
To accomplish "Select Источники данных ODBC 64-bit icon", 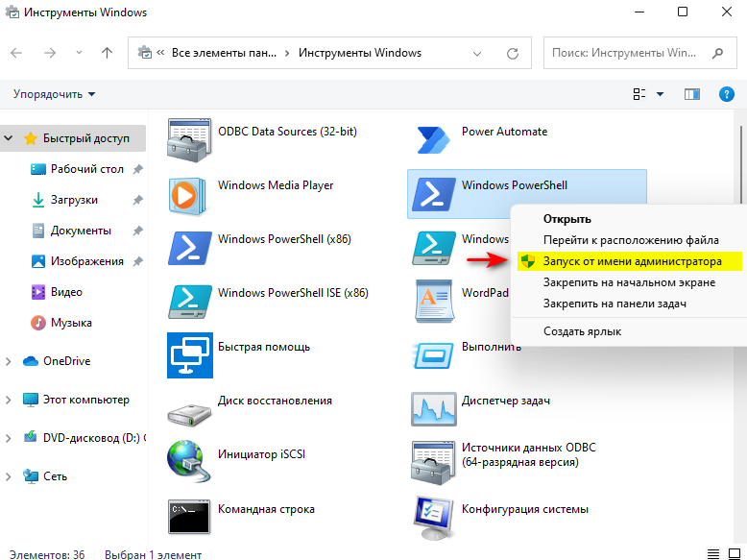I will click(x=433, y=462).
